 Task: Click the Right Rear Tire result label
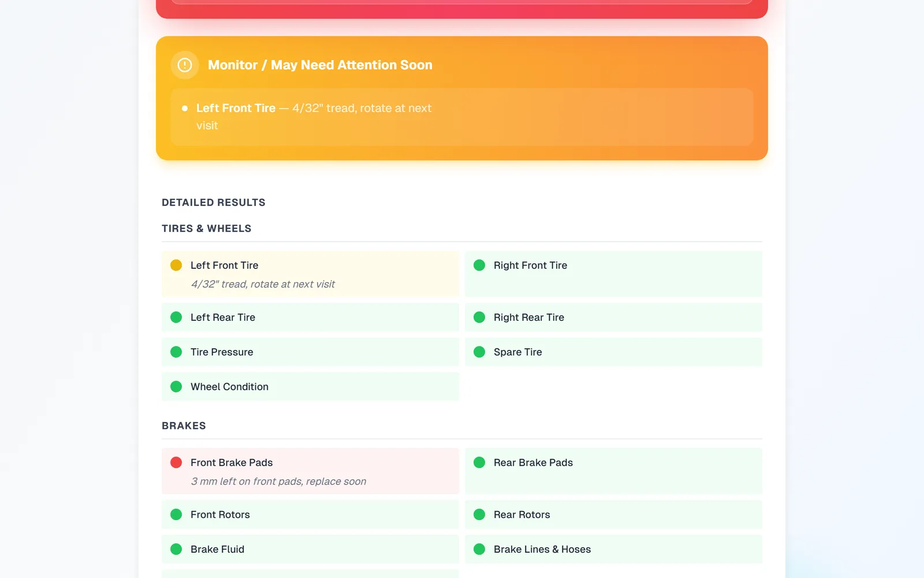click(x=529, y=317)
